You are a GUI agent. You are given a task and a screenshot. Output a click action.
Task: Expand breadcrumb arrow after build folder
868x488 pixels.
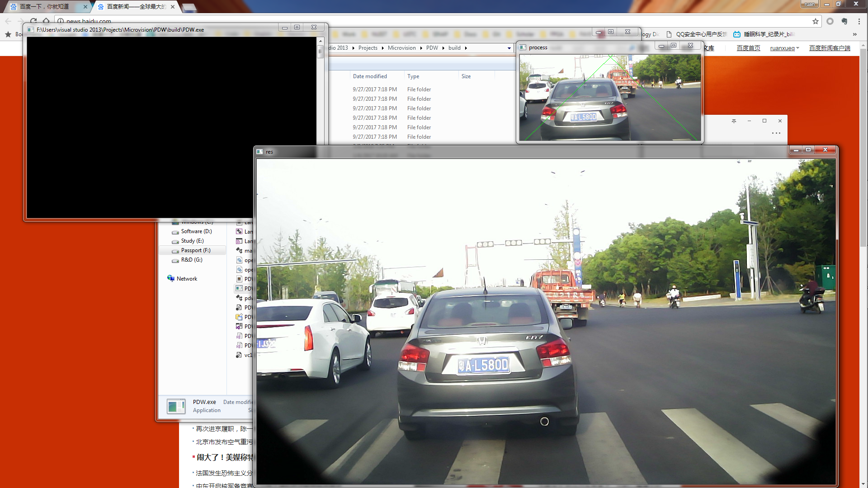(x=466, y=48)
